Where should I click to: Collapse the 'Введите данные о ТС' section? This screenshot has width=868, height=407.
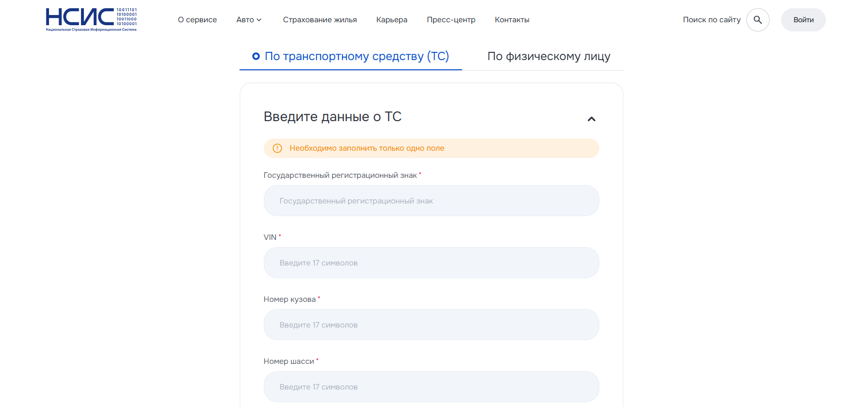(x=591, y=118)
